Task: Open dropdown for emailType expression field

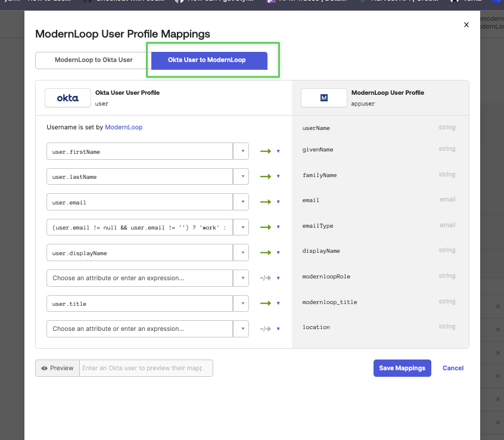Action: (241, 227)
